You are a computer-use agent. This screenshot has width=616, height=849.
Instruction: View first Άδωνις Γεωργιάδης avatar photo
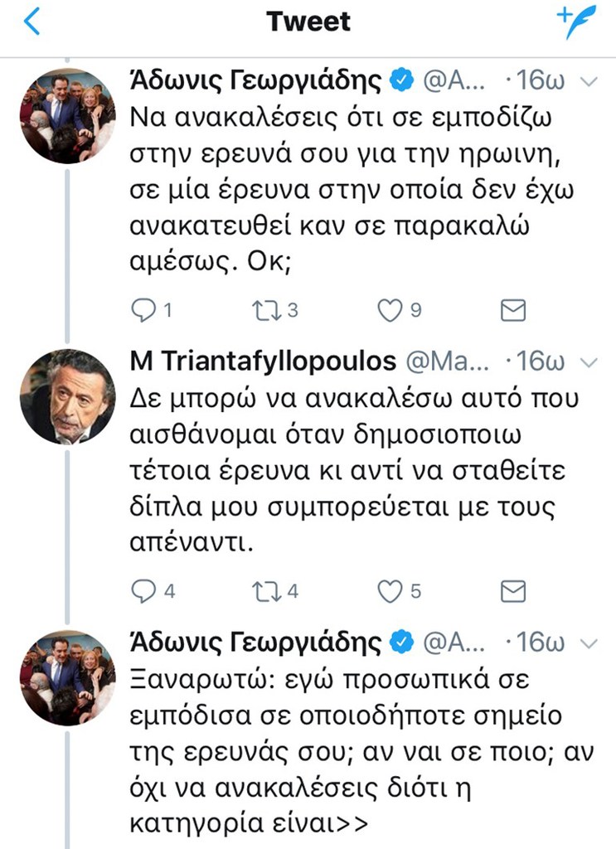67,115
